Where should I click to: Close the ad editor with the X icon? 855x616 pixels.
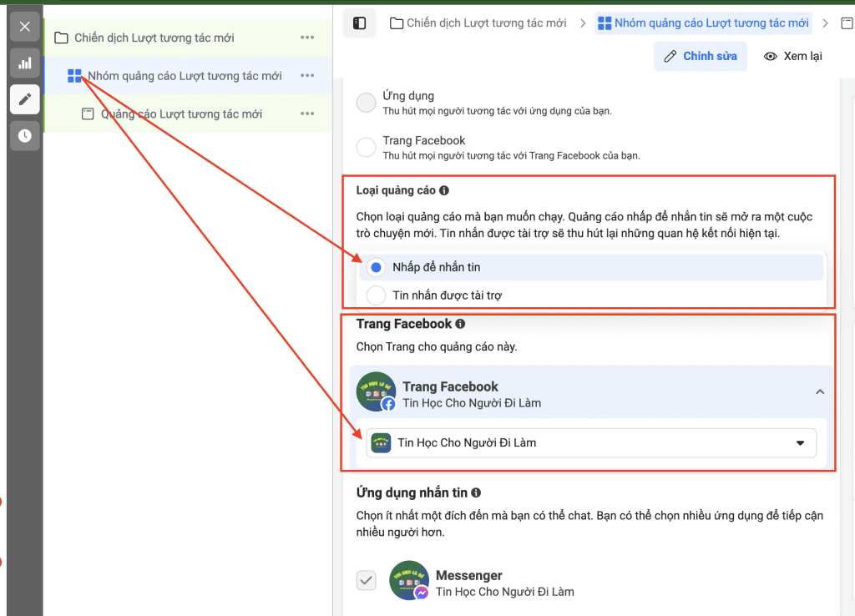[x=24, y=27]
